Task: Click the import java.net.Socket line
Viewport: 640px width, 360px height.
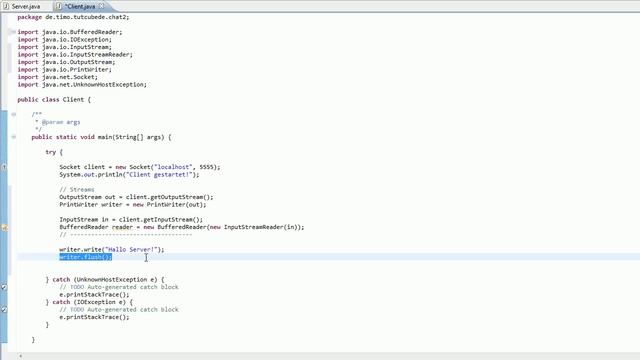Action: tap(58, 77)
